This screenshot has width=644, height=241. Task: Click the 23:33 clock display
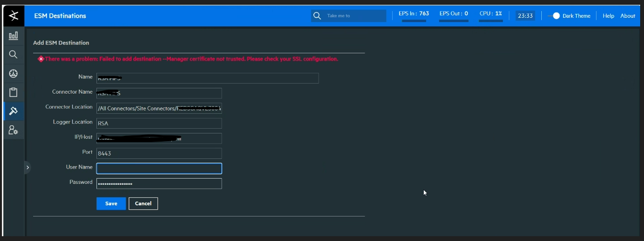[x=525, y=16]
